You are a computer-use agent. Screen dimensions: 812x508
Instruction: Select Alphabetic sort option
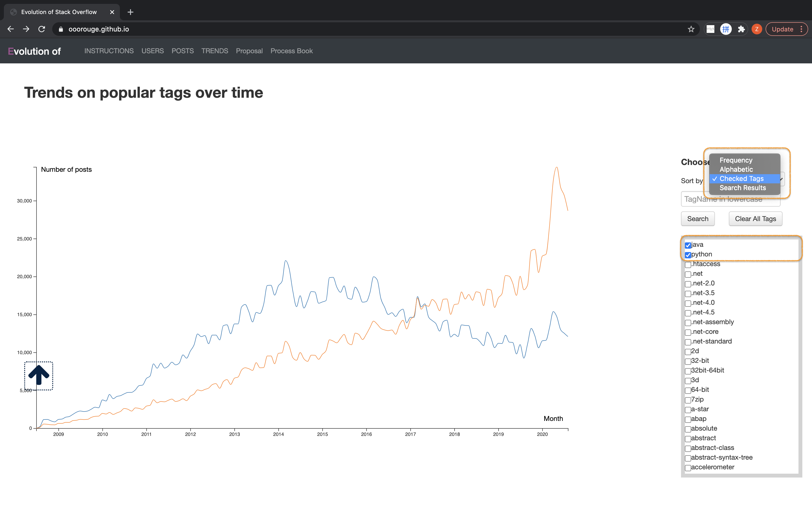[745, 169]
